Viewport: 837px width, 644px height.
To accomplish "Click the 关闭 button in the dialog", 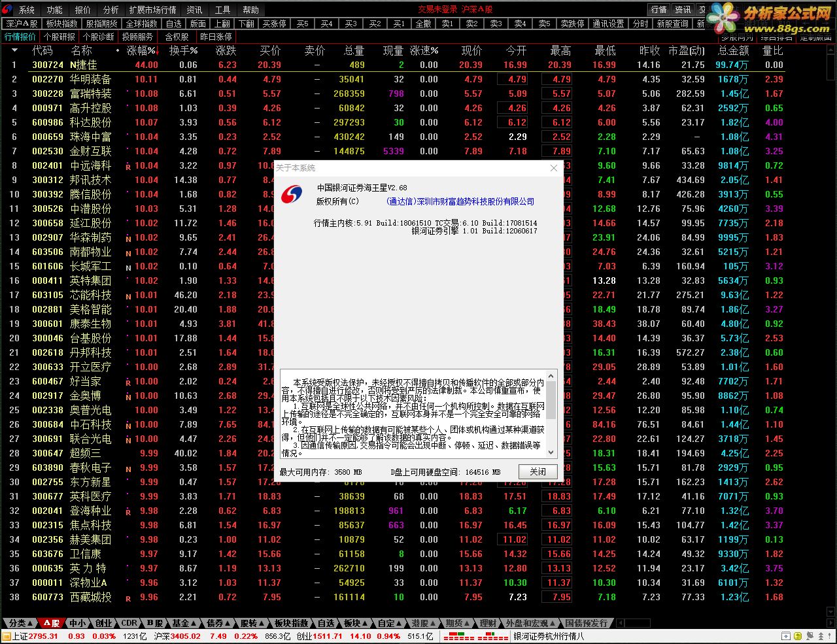I will (x=538, y=471).
